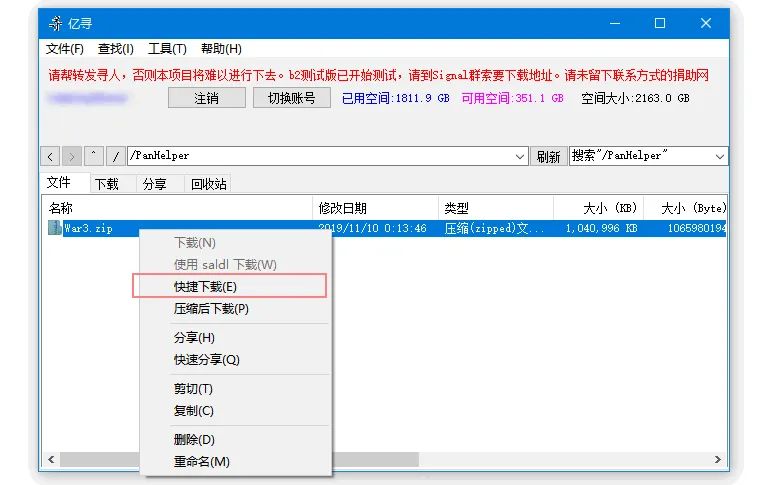Open the 查找(I) menu
The height and width of the screenshot is (485, 771).
click(116, 49)
